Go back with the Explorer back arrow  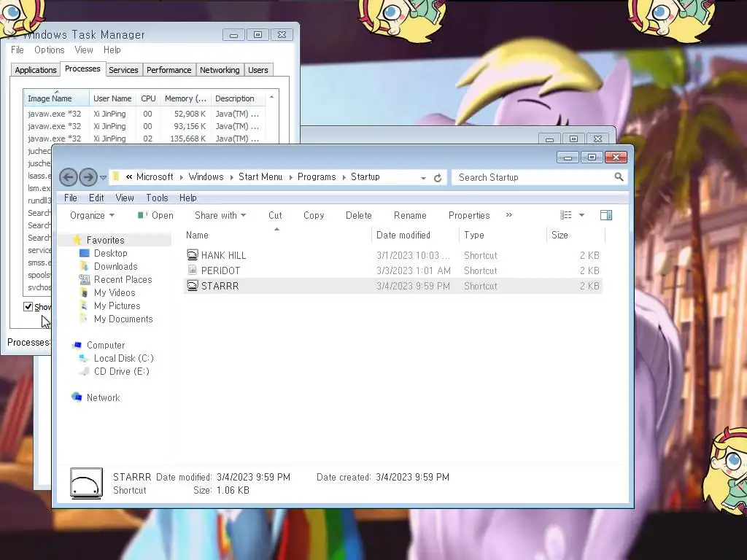68,178
